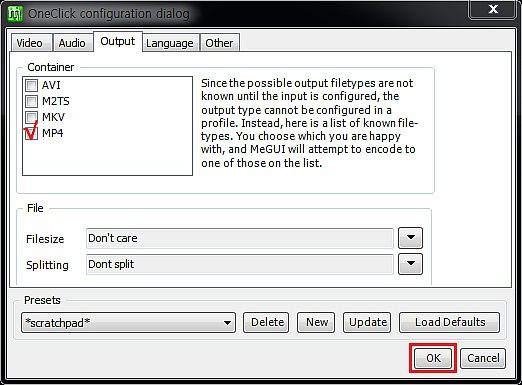Open the *scratchpad* presets dropdown

(128, 323)
